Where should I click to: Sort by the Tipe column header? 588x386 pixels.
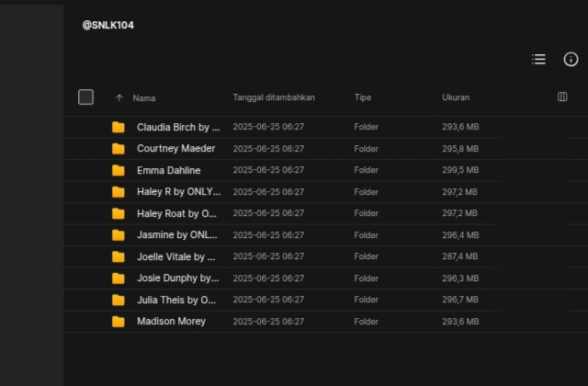point(363,97)
